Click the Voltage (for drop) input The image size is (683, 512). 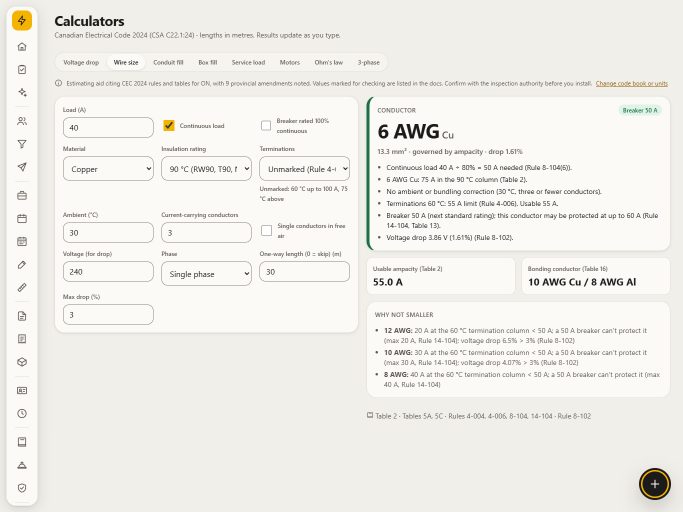(108, 271)
